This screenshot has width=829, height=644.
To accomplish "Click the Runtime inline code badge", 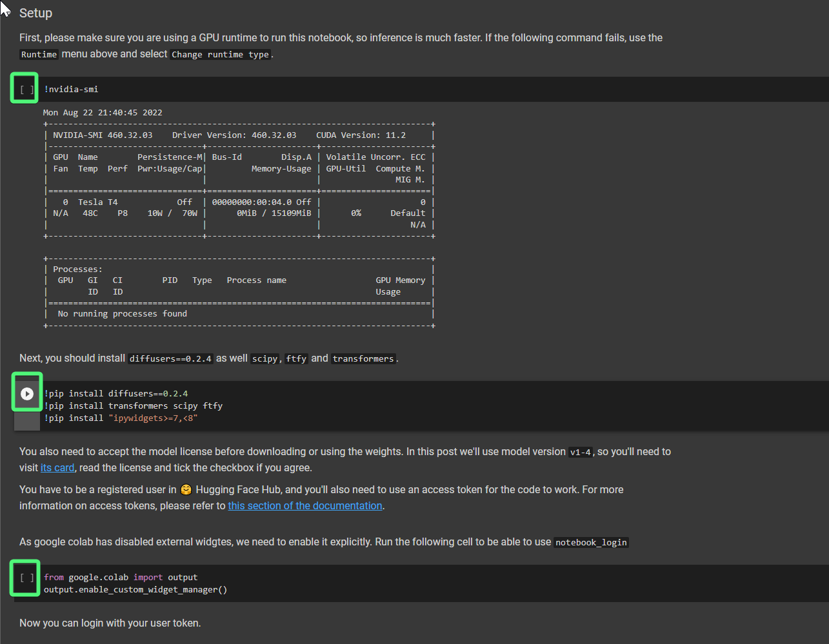I will tap(39, 54).
